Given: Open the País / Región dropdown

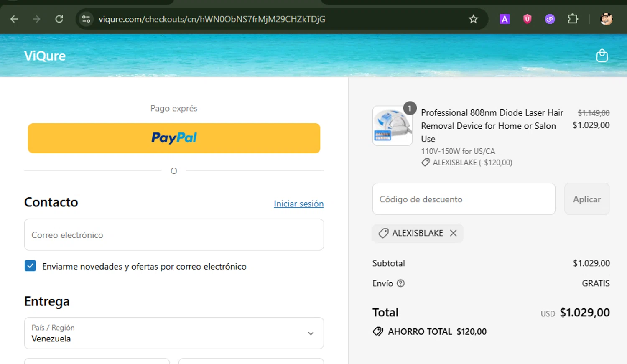Looking at the screenshot, I should click(x=174, y=333).
